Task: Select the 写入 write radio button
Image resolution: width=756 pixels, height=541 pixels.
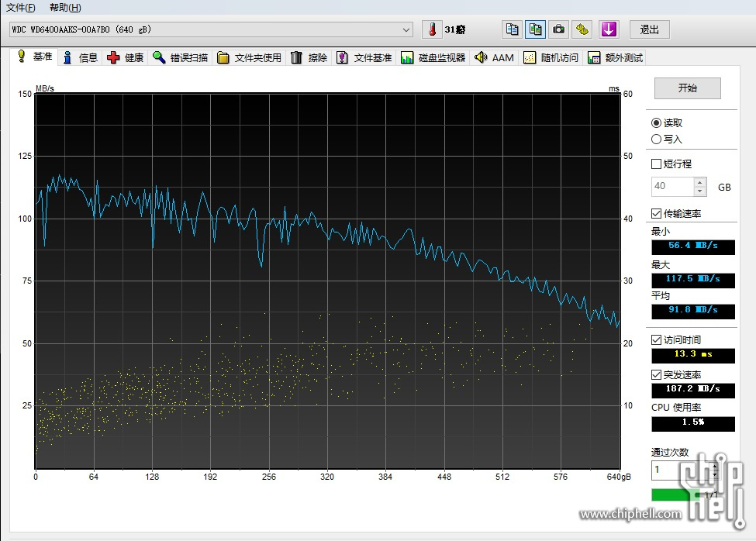Action: pyautogui.click(x=656, y=140)
